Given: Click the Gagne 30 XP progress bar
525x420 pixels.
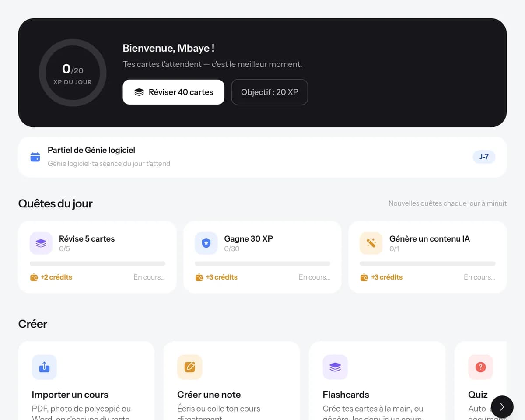Looking at the screenshot, I should click(262, 264).
